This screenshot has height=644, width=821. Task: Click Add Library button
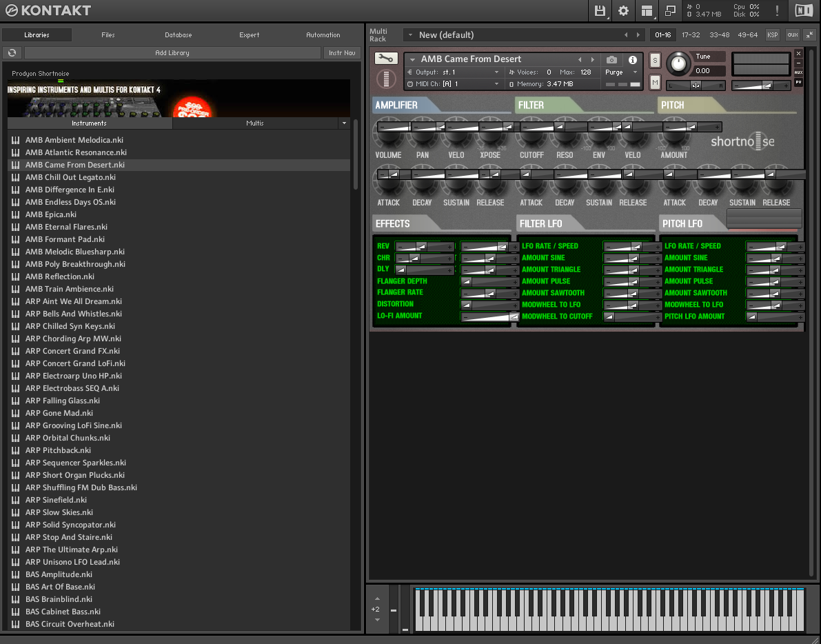point(172,53)
